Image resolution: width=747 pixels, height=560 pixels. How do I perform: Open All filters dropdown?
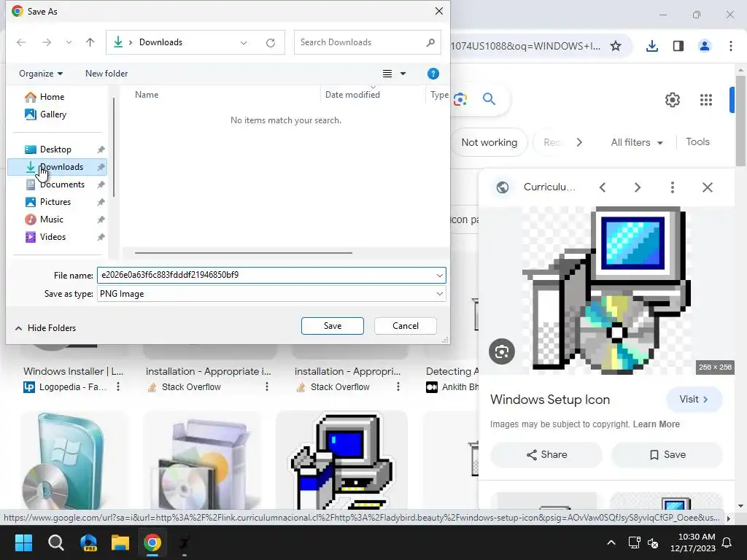click(636, 142)
